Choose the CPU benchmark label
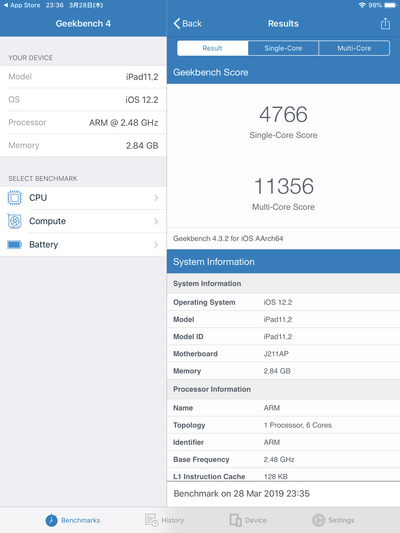 tap(38, 198)
